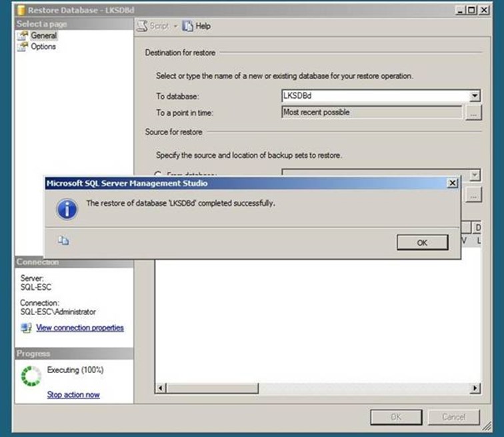Click the blue information icon in message box

pos(67,209)
